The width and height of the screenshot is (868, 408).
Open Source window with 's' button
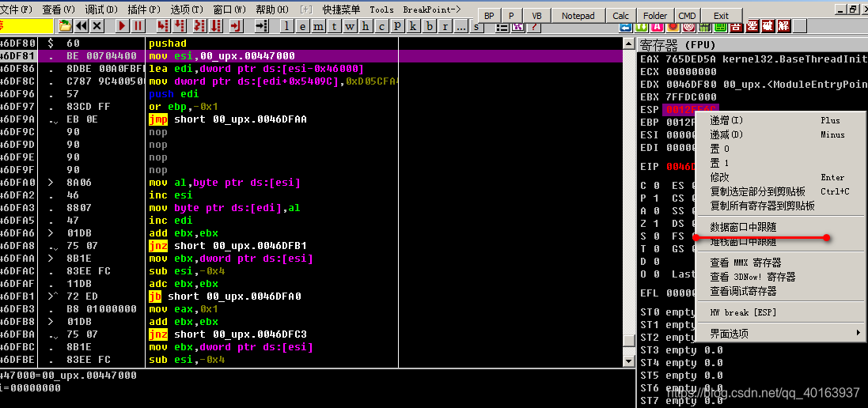(476, 26)
